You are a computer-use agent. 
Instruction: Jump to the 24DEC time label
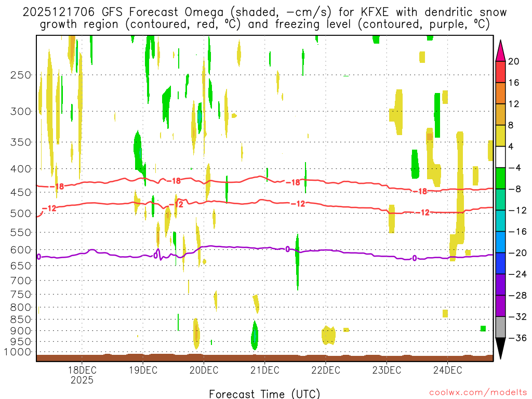click(447, 370)
